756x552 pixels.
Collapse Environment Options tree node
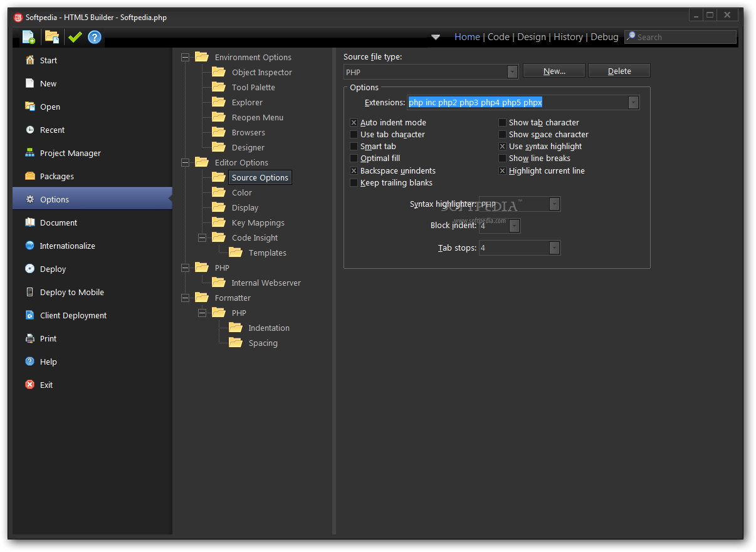(x=185, y=58)
